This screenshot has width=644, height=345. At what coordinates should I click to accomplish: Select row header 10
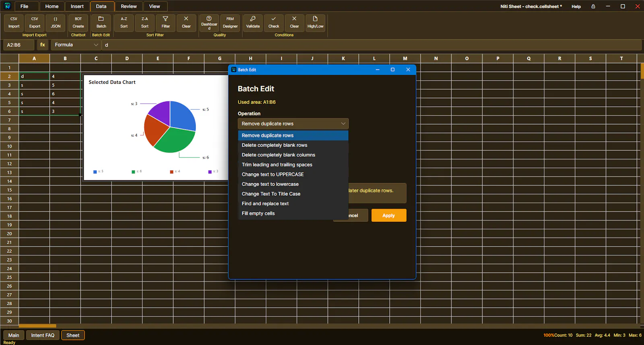pyautogui.click(x=9, y=146)
